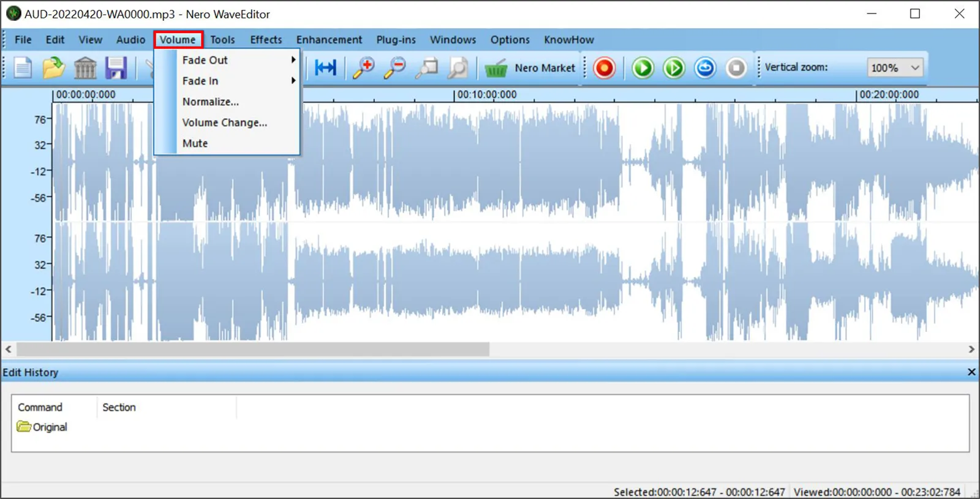Open the Effects menu
Viewport: 980px width, 499px height.
[x=266, y=40]
